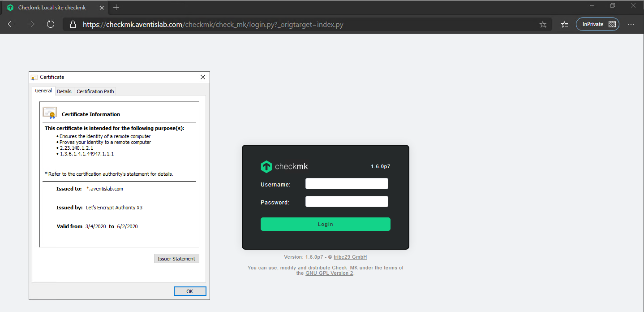Viewport: 644px width, 312px height.
Task: Open the GNU GPL Version 2 link
Action: click(329, 273)
